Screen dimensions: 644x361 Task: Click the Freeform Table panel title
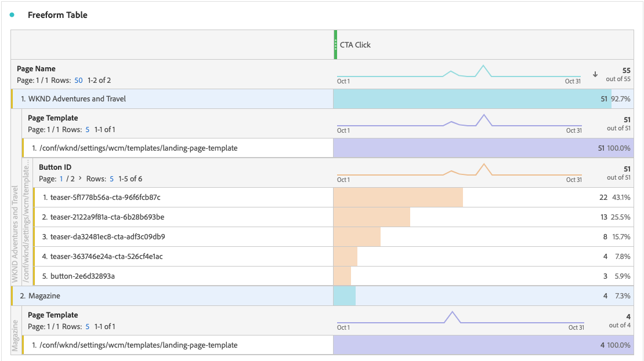57,15
